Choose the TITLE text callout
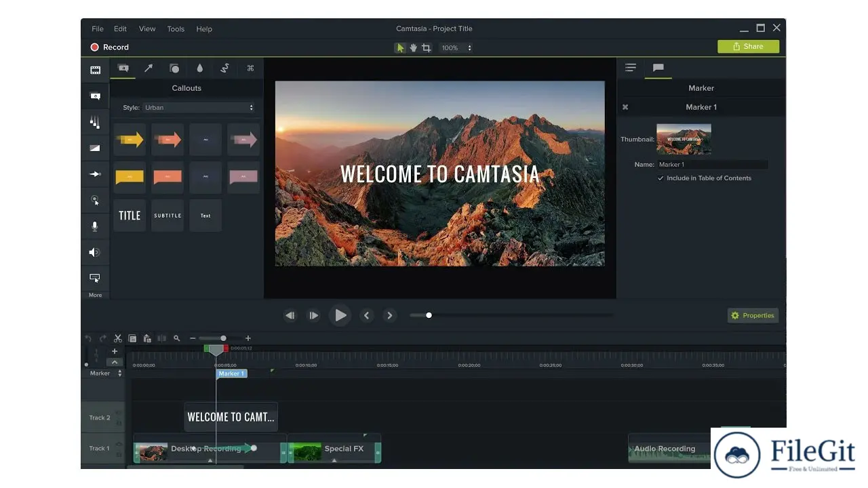The image size is (868, 488). [x=130, y=216]
